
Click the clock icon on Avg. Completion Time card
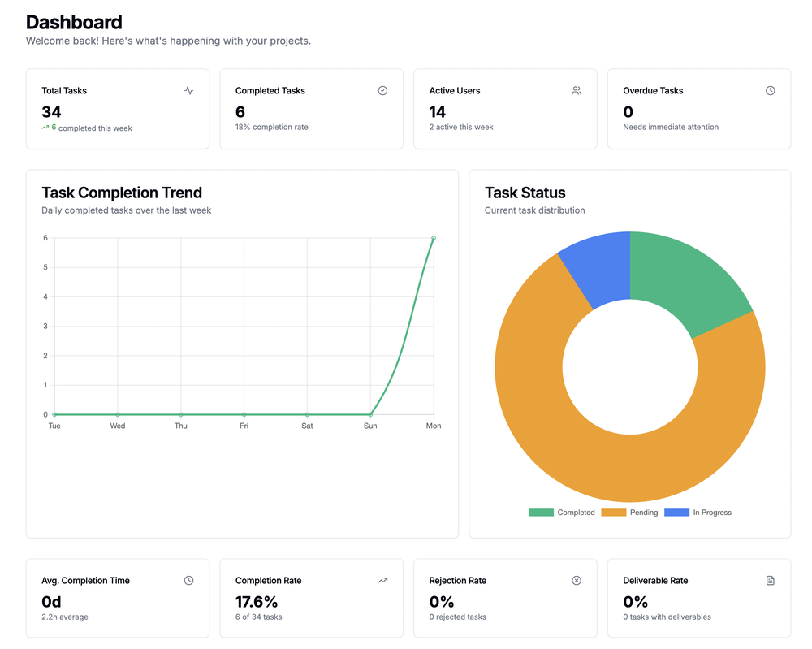pyautogui.click(x=189, y=581)
